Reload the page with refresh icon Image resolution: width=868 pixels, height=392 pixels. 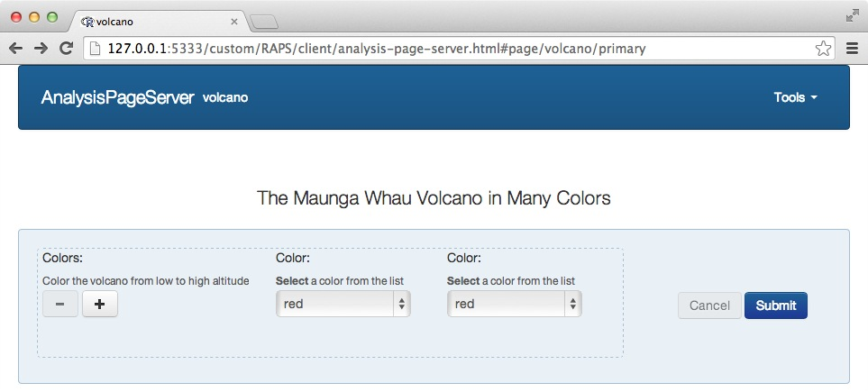(x=66, y=49)
